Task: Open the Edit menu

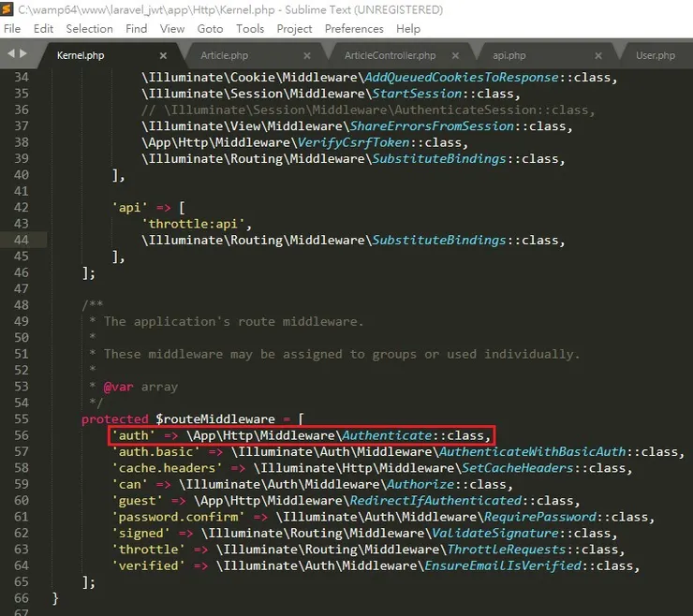Action: tap(43, 29)
